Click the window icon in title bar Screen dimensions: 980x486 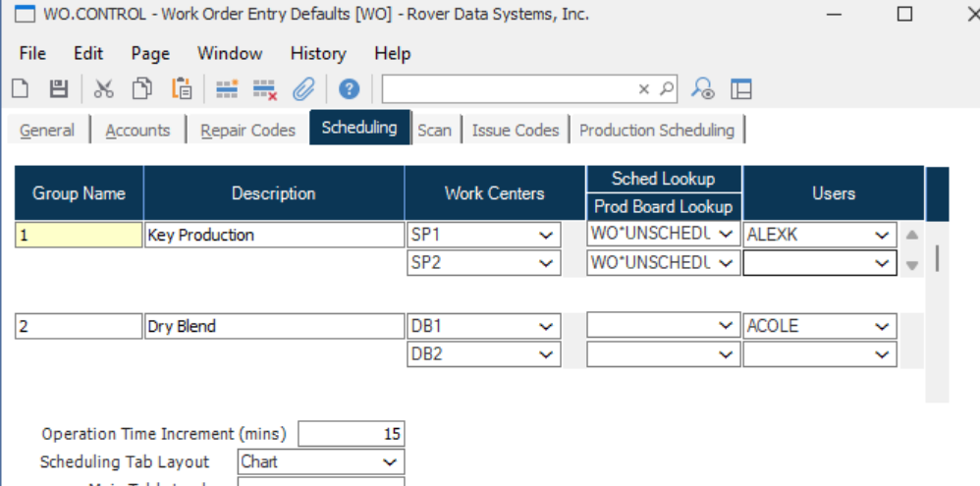[x=24, y=14]
